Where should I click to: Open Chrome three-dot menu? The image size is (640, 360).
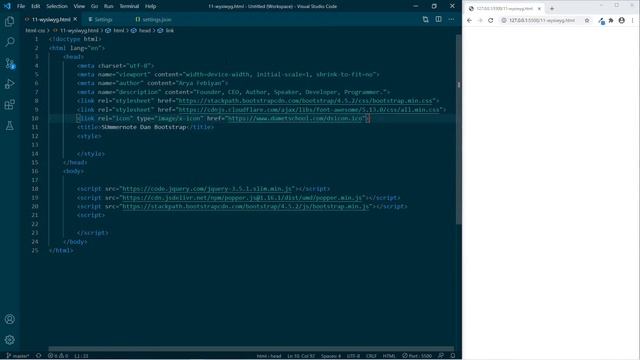point(633,20)
